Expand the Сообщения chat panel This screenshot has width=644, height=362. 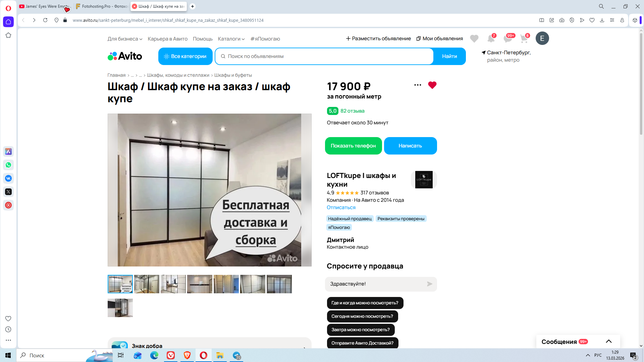[608, 342]
